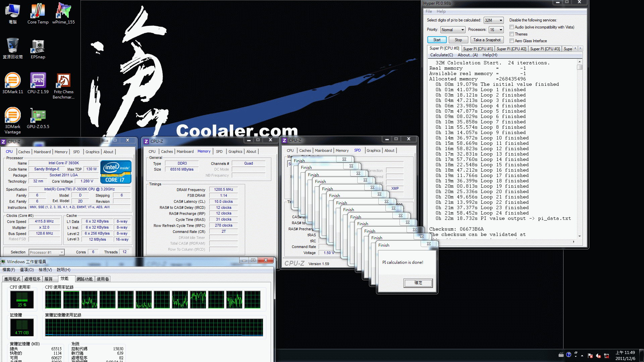
Task: Open Hyper PI Help menu
Action: (441, 11)
